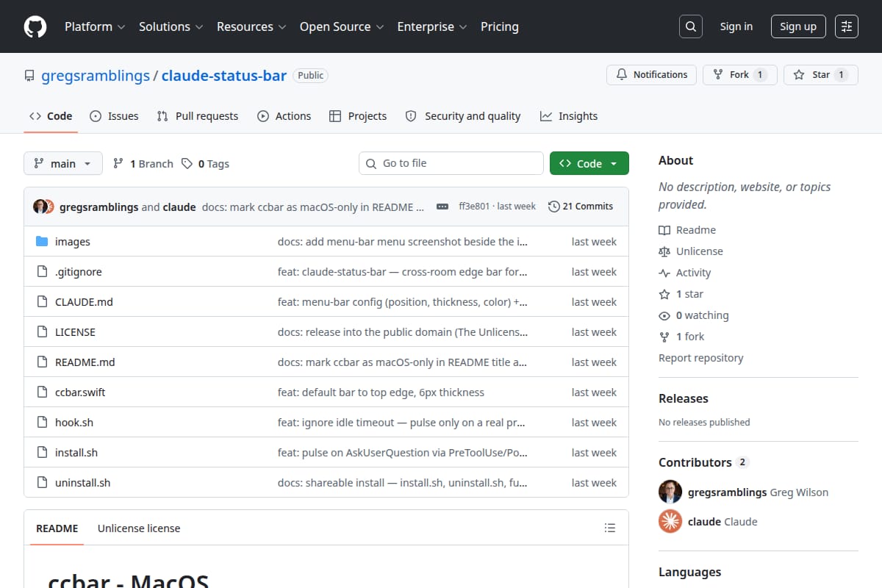Click the claude contributor avatar
The width and height of the screenshot is (882, 588).
pos(670,521)
